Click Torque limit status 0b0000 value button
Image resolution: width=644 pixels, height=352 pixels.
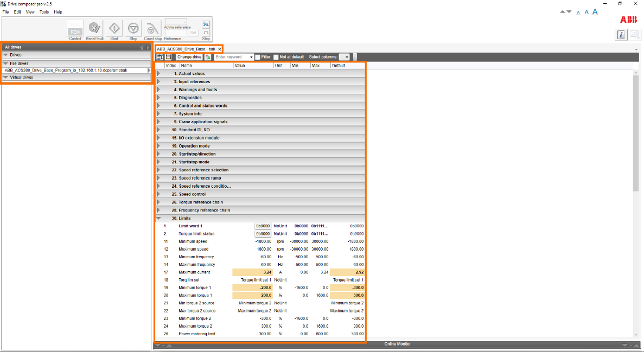click(x=263, y=234)
